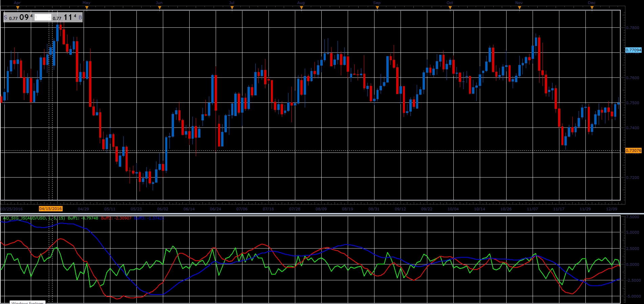Click the Sell price 0.7709 button
The width and height of the screenshot is (644, 304).
tap(18, 17)
